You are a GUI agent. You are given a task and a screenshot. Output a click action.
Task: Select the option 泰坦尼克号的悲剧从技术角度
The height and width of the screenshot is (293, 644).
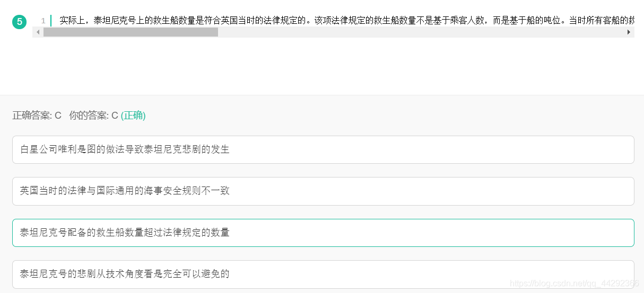pyautogui.click(x=323, y=274)
